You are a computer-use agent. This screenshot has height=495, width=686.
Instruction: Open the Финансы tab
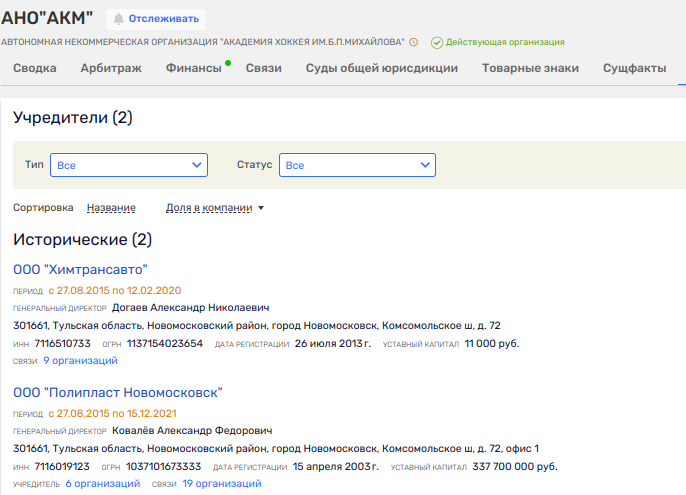point(194,68)
